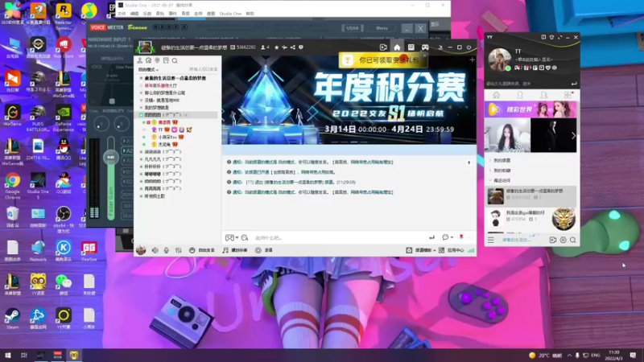Adjust the green Fader Gain slider in Voicemeeter
This screenshot has width=644, height=362.
(x=110, y=157)
